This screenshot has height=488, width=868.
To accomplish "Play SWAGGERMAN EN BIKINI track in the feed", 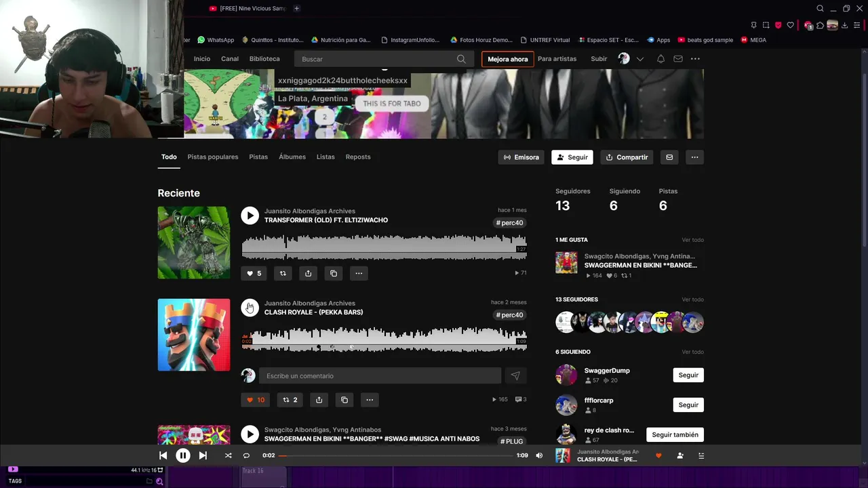I will point(250,434).
